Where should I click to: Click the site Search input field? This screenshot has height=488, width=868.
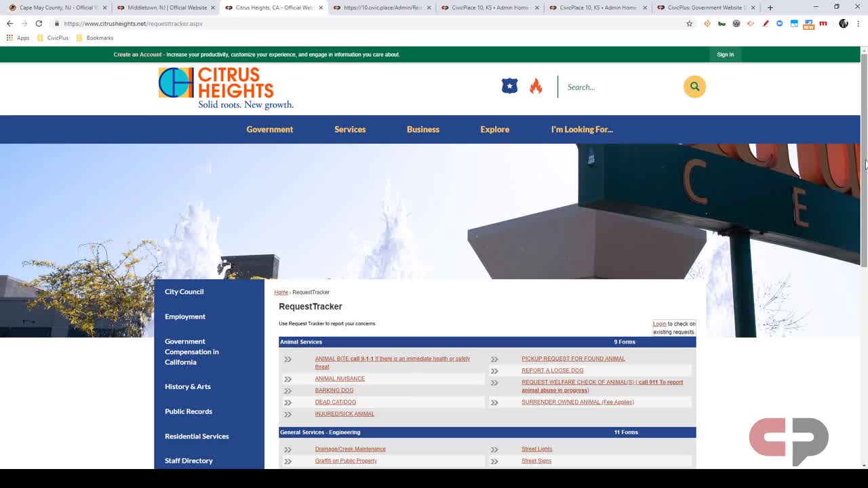pos(620,87)
